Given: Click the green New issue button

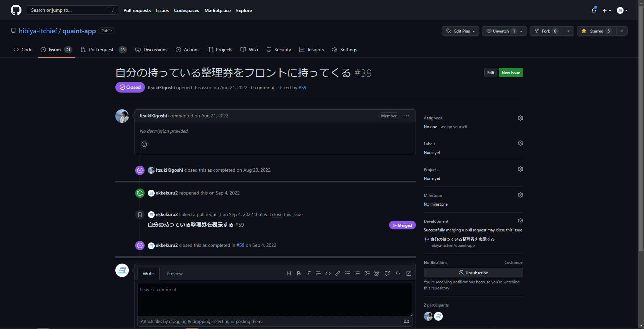Looking at the screenshot, I should coord(511,72).
